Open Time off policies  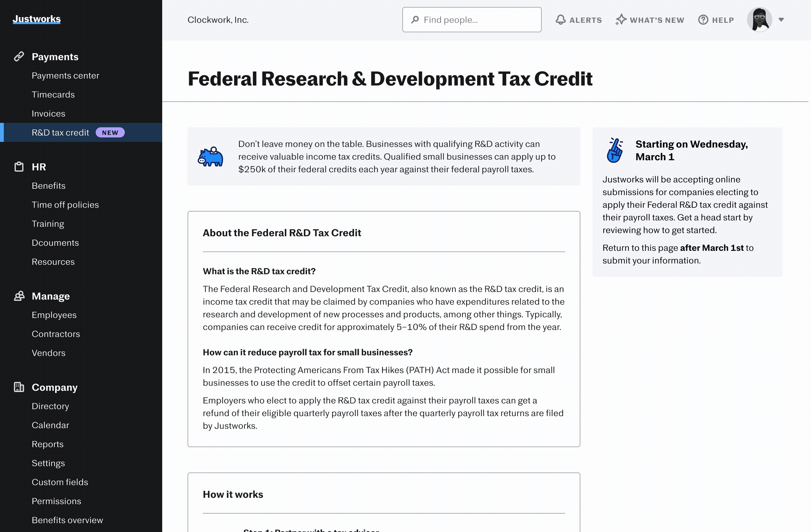pyautogui.click(x=65, y=205)
